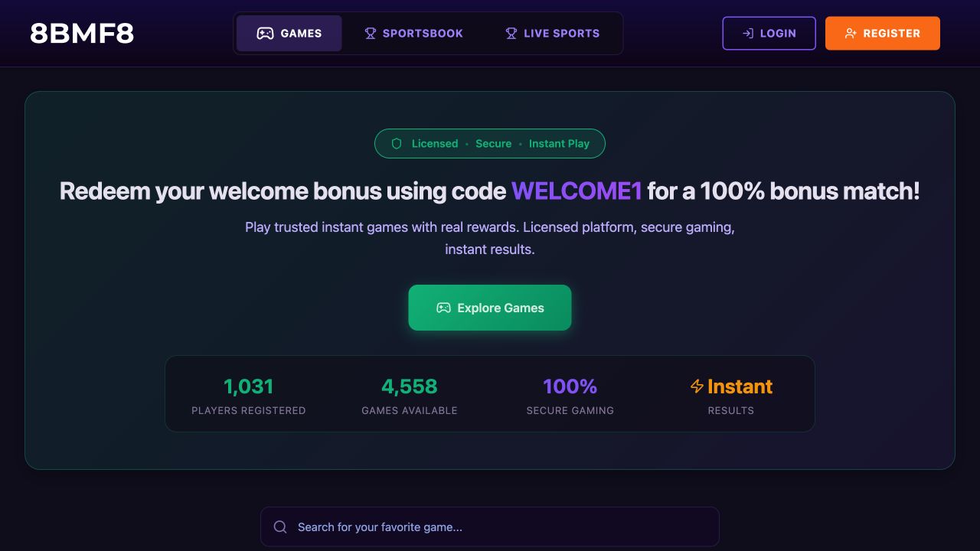Click the shield icon in Licensed badge

point(397,144)
